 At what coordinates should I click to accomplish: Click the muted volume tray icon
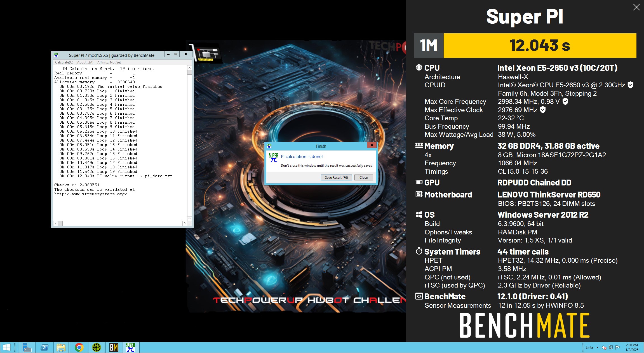point(604,347)
